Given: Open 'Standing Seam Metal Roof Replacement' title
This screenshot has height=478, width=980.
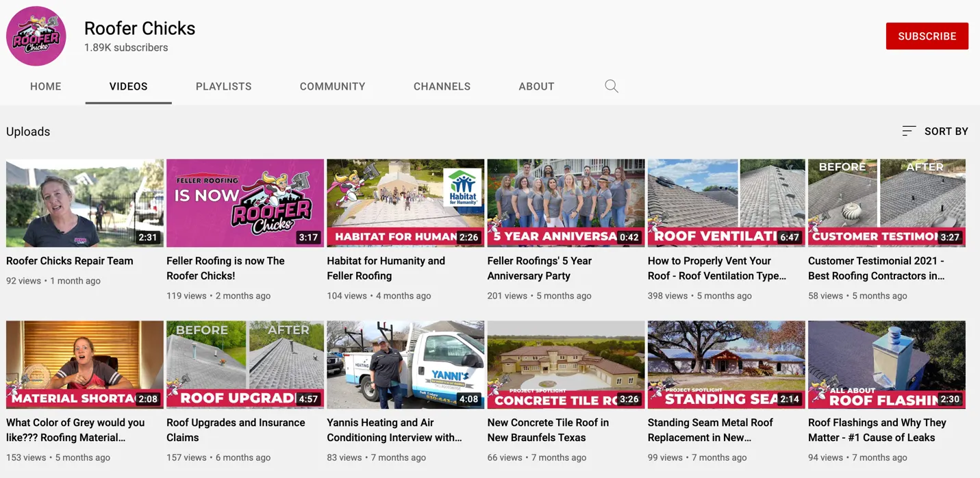Looking at the screenshot, I should pos(710,430).
